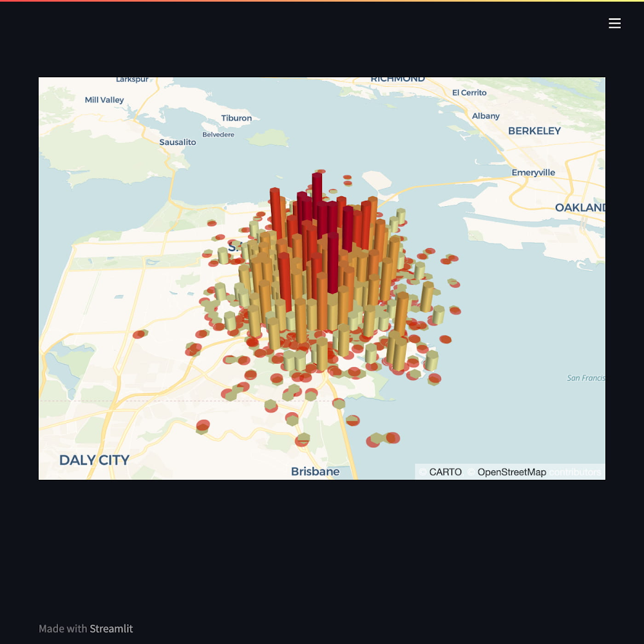The width and height of the screenshot is (644, 644).
Task: Open the hamburger main menu
Action: click(x=614, y=23)
